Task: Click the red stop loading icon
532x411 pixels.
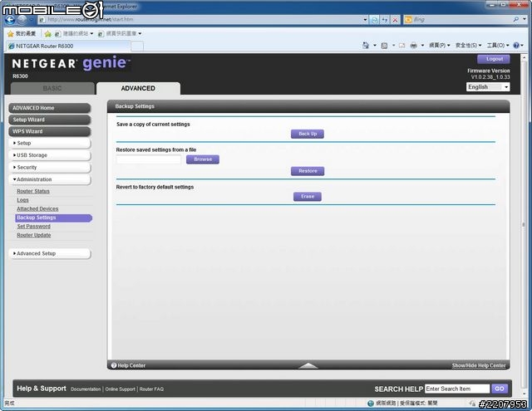Action: (395, 20)
